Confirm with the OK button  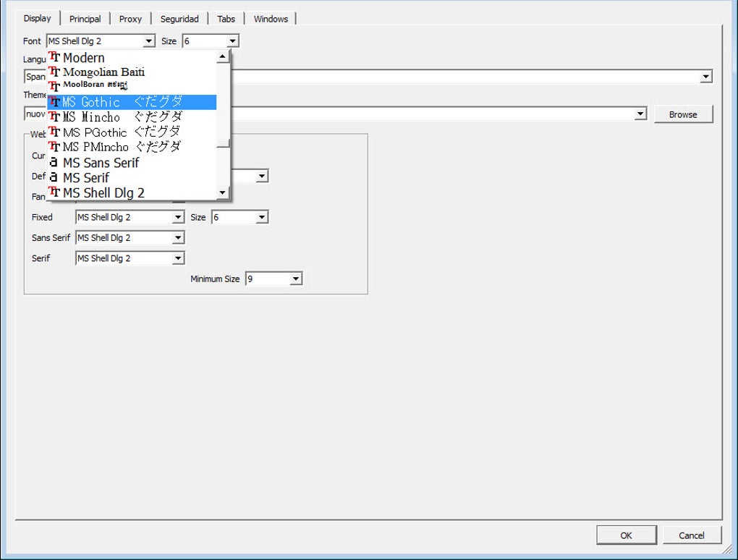point(626,535)
